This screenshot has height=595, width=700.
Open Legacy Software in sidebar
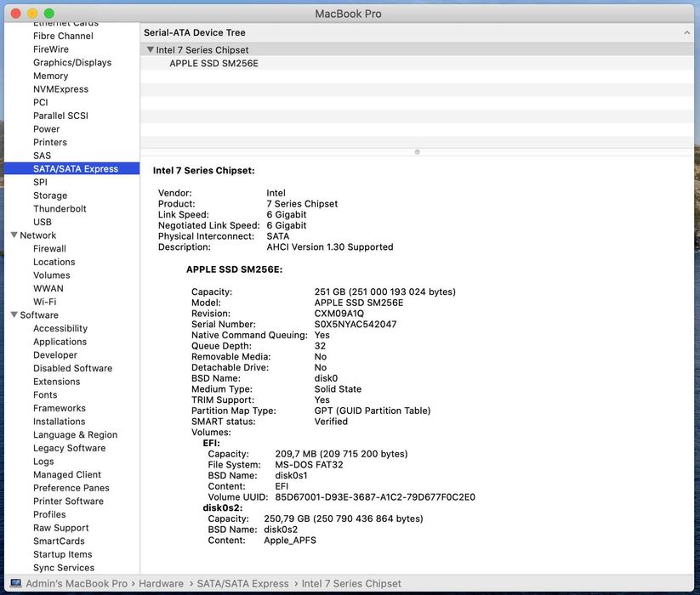(x=69, y=448)
